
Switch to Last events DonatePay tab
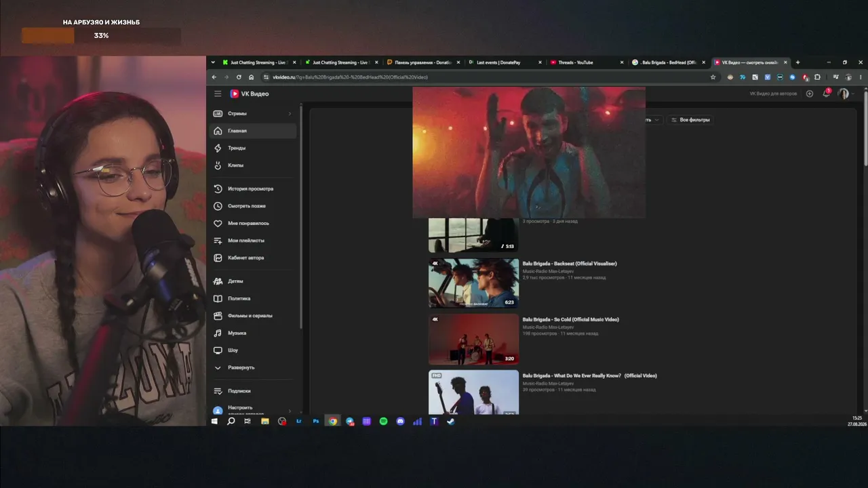click(x=506, y=62)
